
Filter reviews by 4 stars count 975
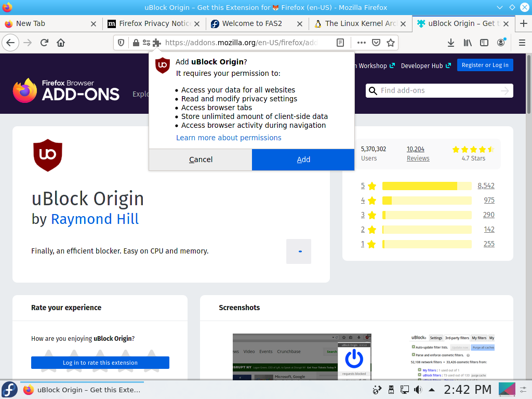click(x=489, y=200)
